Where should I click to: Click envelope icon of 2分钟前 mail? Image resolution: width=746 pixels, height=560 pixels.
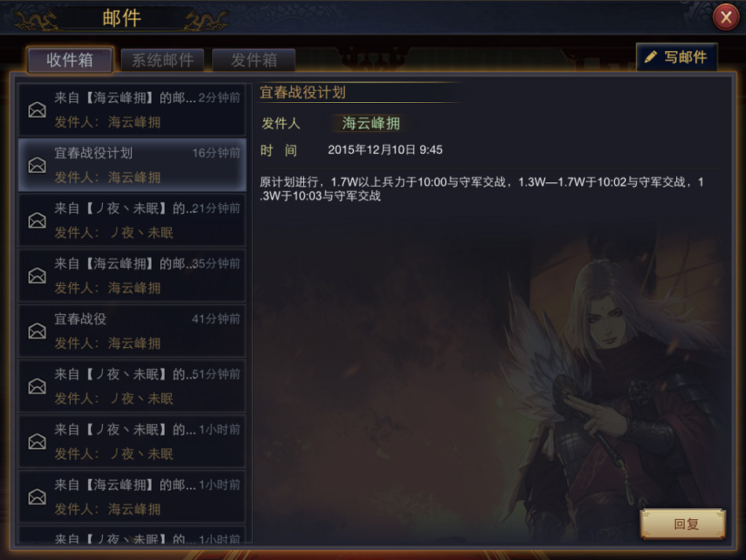pyautogui.click(x=37, y=110)
